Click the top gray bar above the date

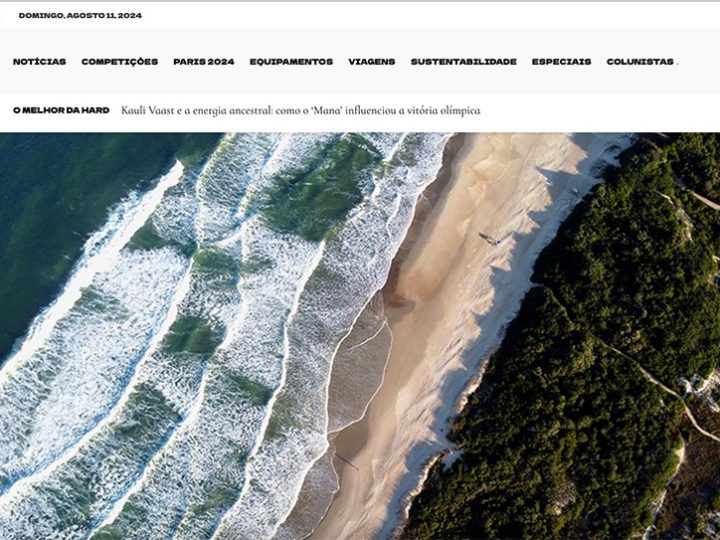click(360, 1)
